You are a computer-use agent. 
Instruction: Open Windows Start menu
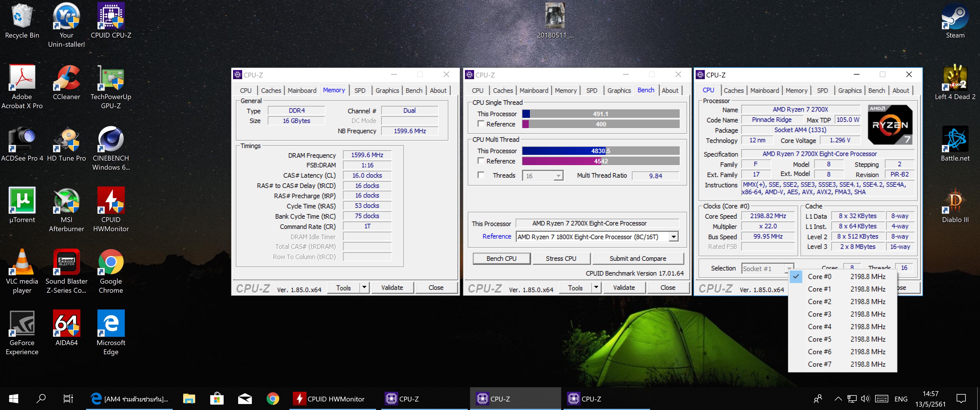coord(14,399)
